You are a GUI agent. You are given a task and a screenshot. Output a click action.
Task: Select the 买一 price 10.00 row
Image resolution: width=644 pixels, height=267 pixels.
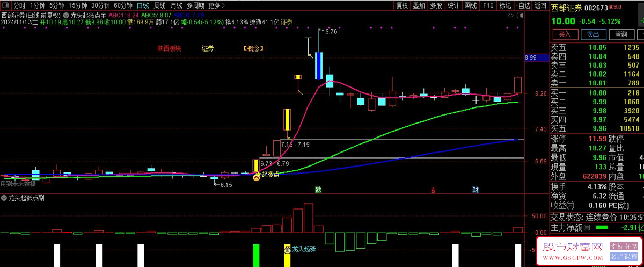(597, 93)
